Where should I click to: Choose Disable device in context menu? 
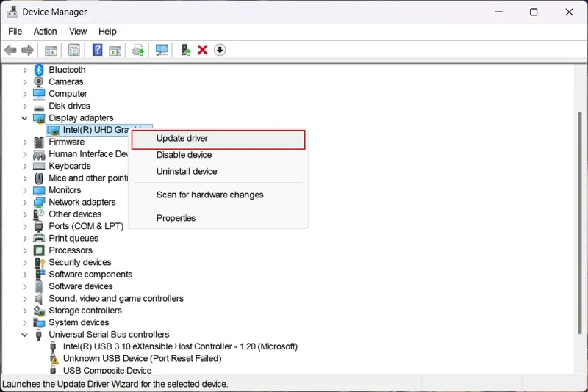pos(218,155)
